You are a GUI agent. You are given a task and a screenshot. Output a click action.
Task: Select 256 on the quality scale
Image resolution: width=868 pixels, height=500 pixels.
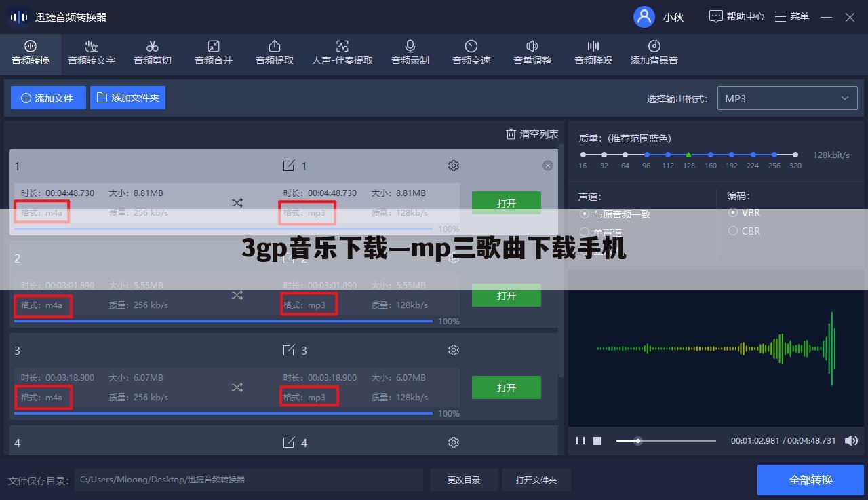tap(774, 155)
